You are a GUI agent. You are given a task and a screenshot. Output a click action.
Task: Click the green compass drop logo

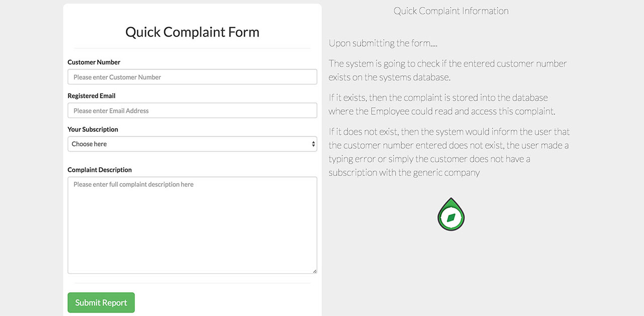[451, 214]
